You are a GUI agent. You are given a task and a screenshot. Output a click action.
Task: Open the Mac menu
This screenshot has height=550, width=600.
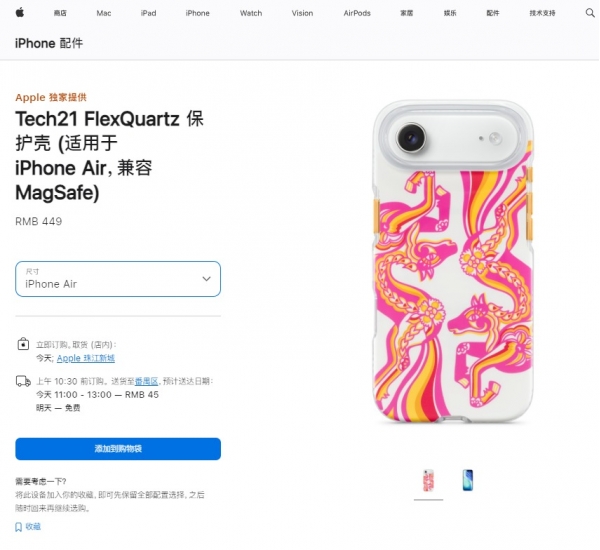(104, 13)
